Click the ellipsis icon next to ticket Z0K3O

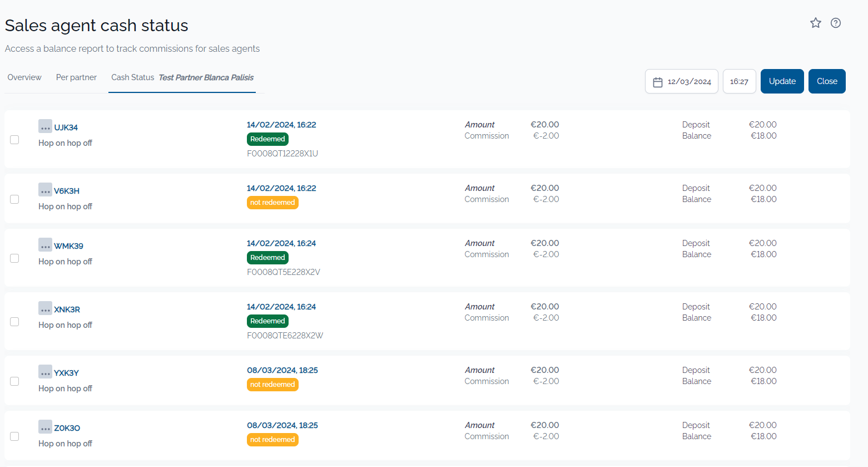(x=45, y=427)
